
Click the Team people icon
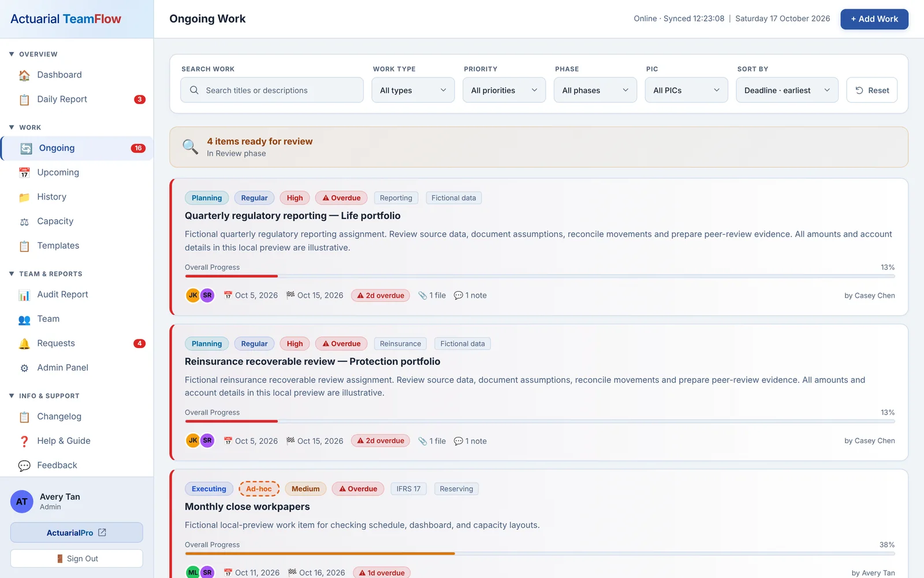pos(24,319)
